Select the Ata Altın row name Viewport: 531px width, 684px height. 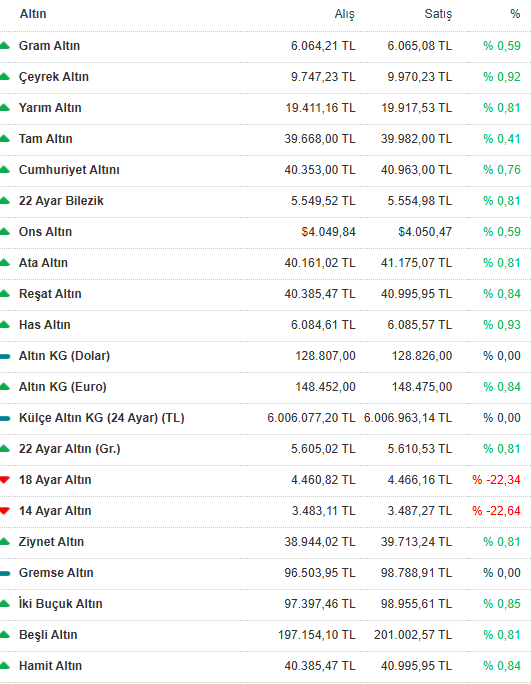pos(43,263)
